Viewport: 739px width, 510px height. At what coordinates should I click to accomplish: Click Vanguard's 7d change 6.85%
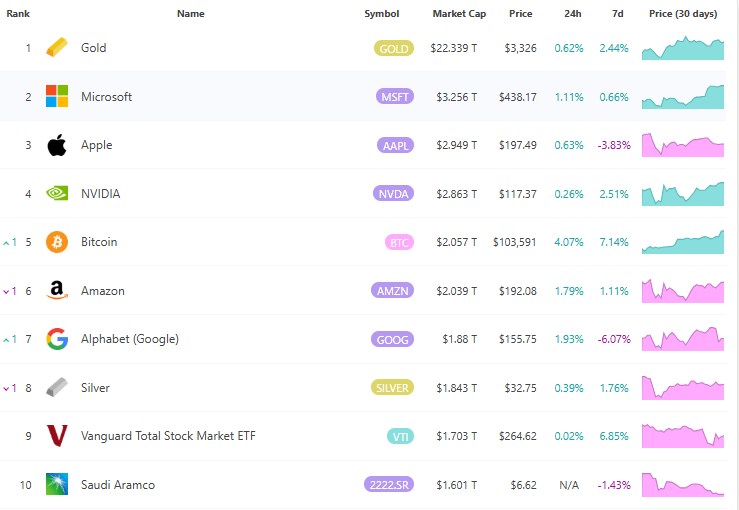click(x=614, y=436)
